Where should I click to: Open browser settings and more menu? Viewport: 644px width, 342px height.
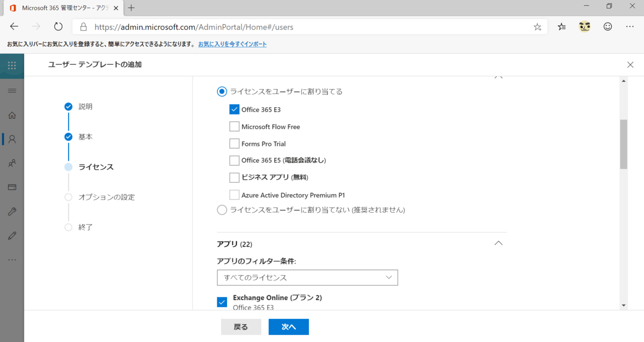(x=630, y=27)
